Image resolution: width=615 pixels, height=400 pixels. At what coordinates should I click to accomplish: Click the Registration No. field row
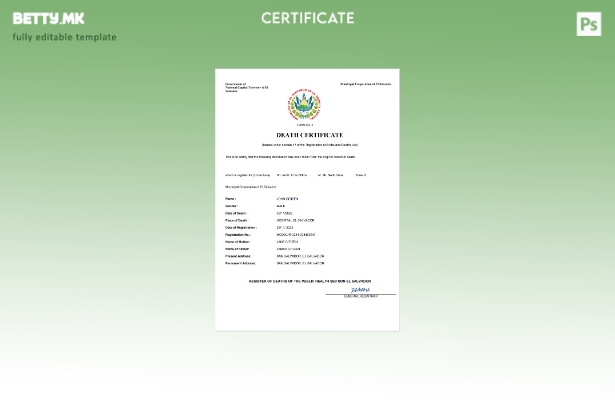(270, 234)
